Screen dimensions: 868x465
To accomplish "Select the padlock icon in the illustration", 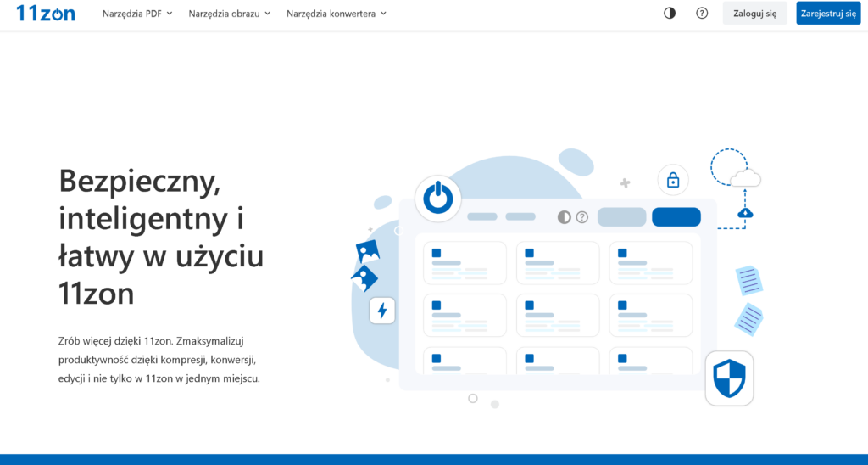I will [673, 180].
